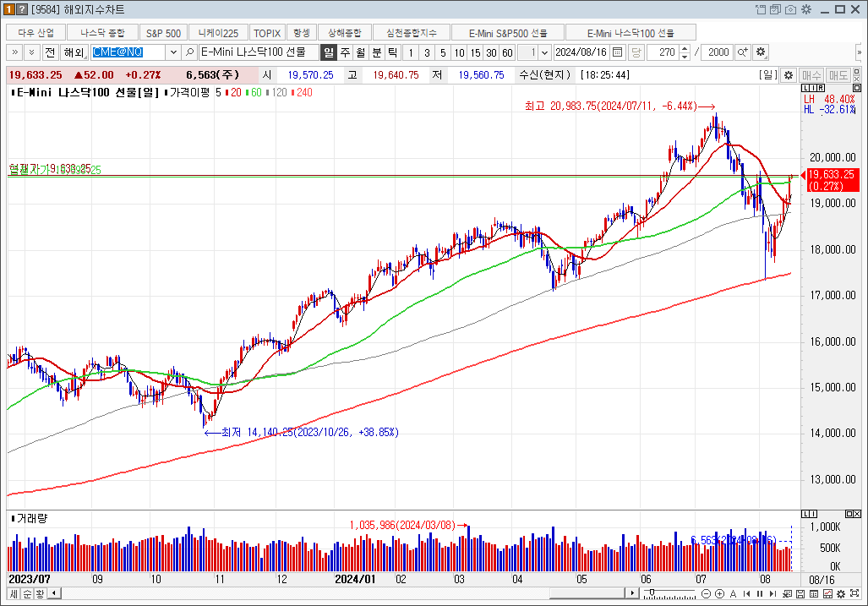Switch chart to 분 (minute) period
The image size is (868, 606).
pos(377,52)
